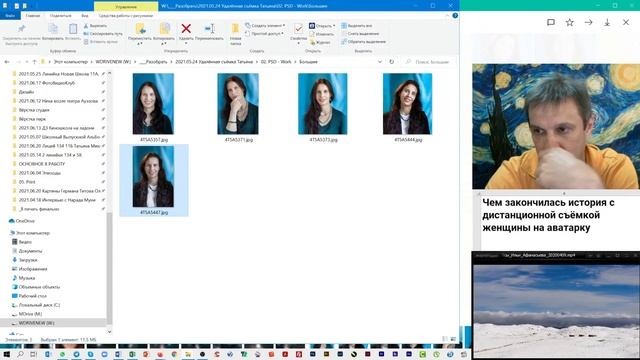
Task: Click the download arrow icon in right window
Action: 607,22
